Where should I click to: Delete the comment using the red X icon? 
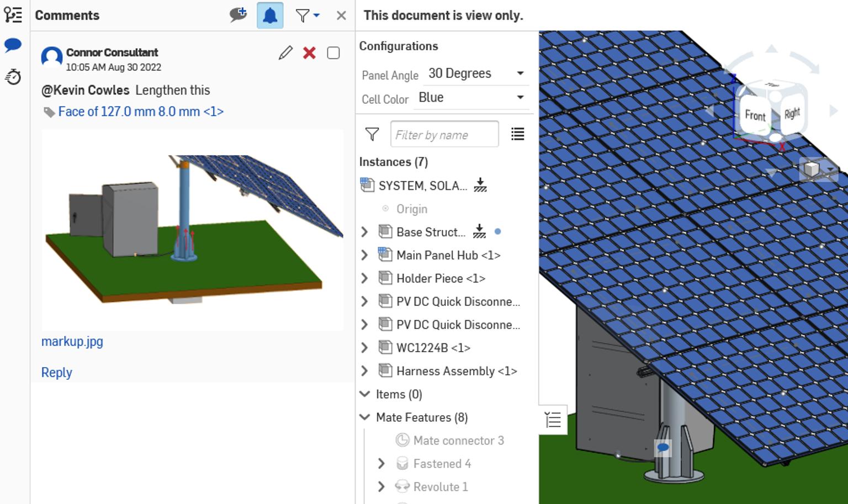pos(309,54)
